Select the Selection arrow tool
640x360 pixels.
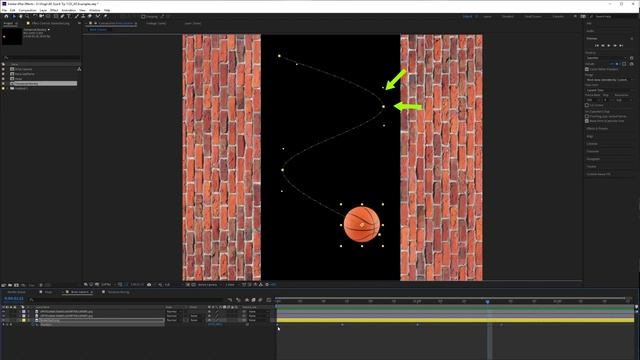14,16
